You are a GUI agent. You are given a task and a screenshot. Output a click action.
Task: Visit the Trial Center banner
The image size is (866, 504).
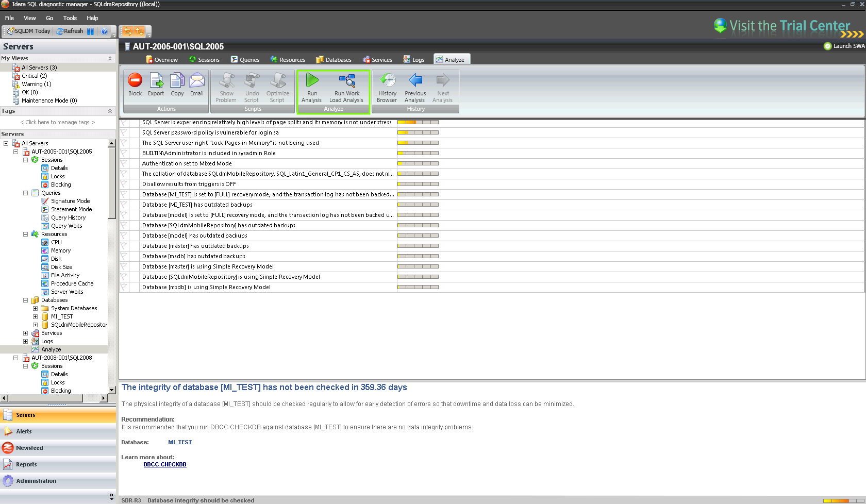click(789, 26)
